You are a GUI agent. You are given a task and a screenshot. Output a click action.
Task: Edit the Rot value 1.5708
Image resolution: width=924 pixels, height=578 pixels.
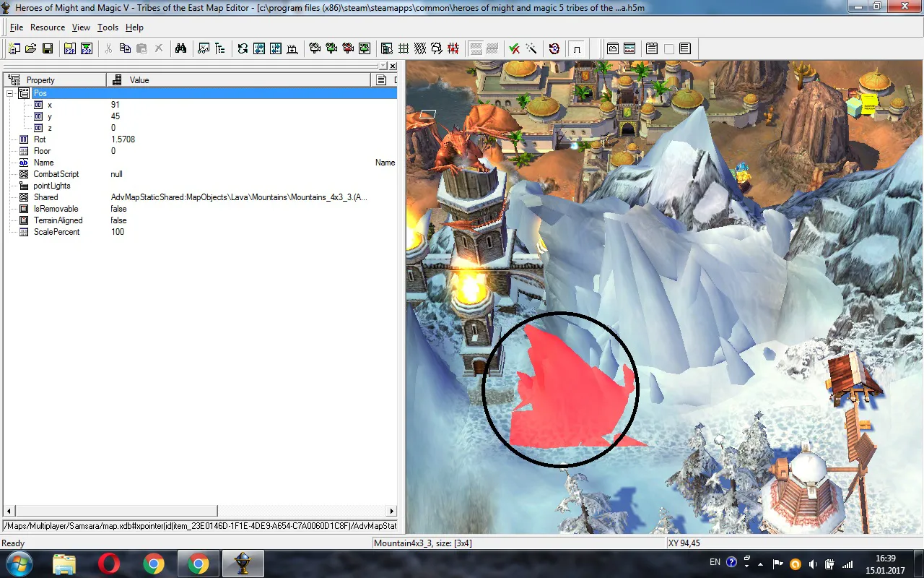[x=123, y=139]
